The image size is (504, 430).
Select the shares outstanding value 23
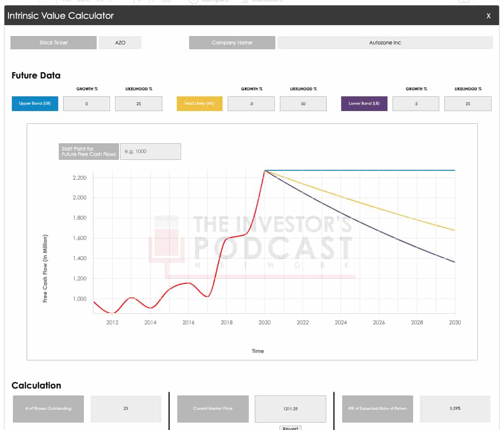(x=126, y=409)
